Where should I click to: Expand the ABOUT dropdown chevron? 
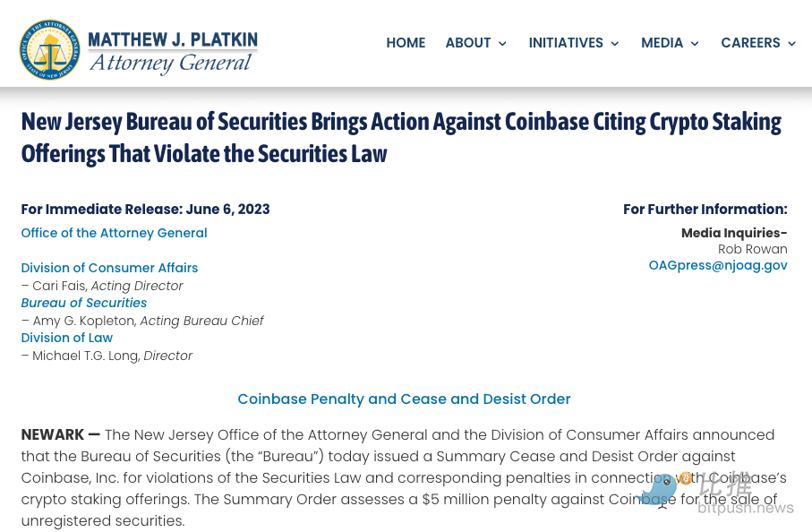pyautogui.click(x=502, y=44)
